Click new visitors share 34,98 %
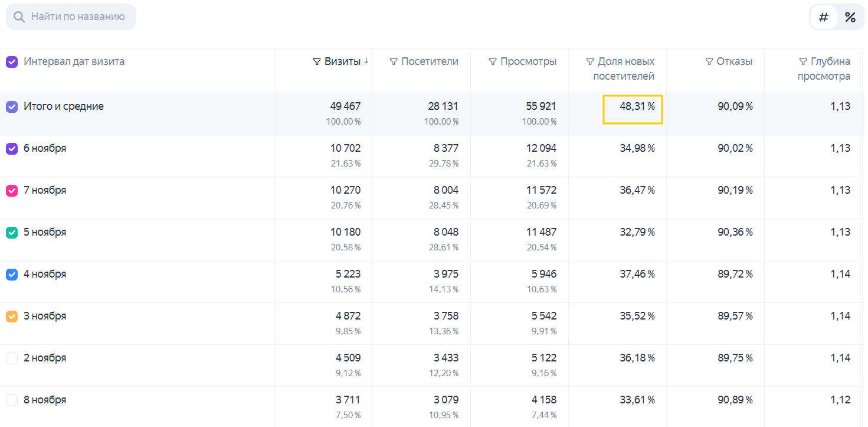 [x=637, y=148]
